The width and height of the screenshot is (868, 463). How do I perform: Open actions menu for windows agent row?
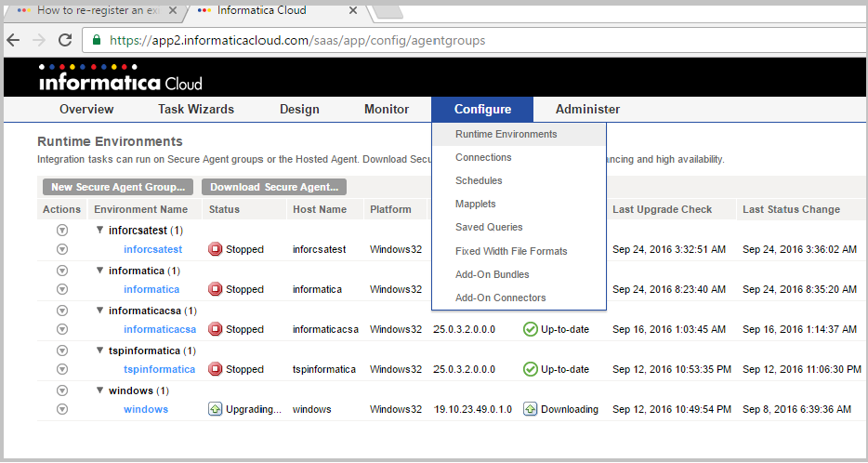point(62,409)
